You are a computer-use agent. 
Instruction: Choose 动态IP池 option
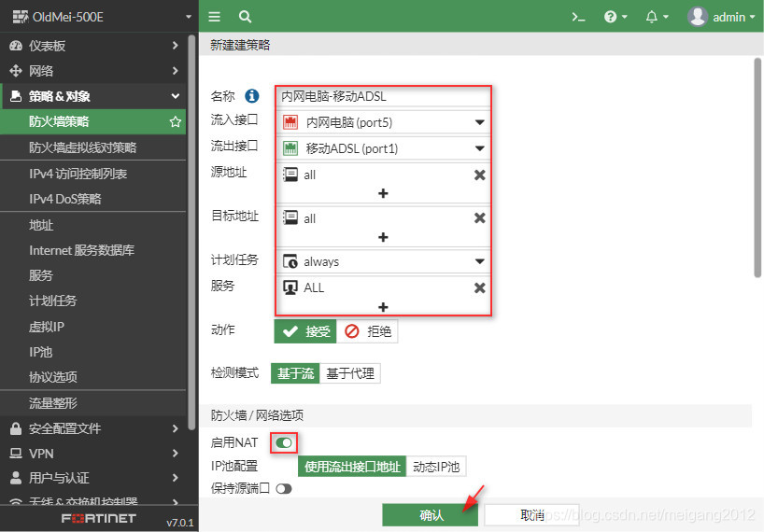[436, 467]
